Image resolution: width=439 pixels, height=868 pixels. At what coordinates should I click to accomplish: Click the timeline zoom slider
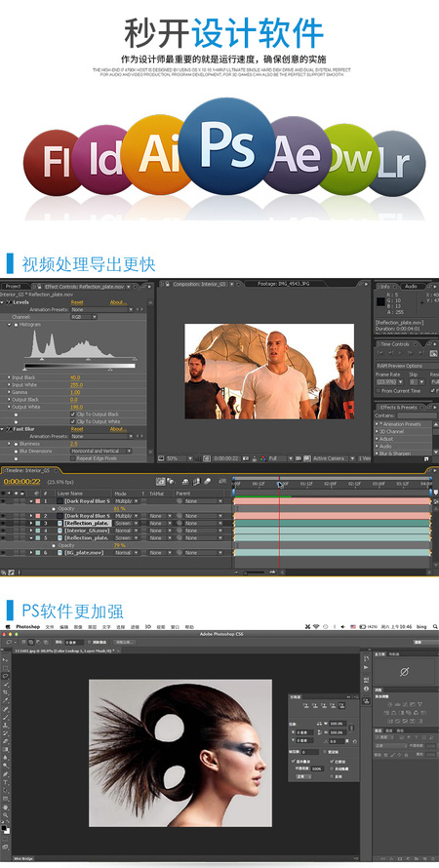click(254, 572)
